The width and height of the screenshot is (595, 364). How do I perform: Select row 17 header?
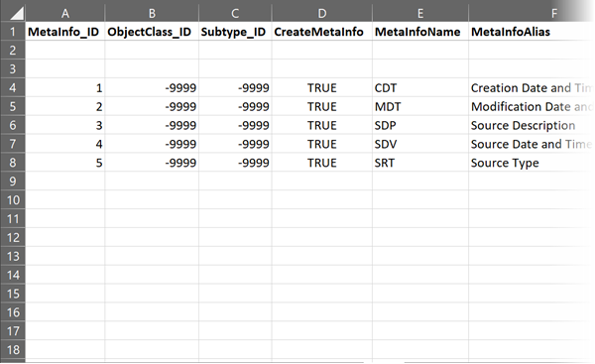pos(13,331)
